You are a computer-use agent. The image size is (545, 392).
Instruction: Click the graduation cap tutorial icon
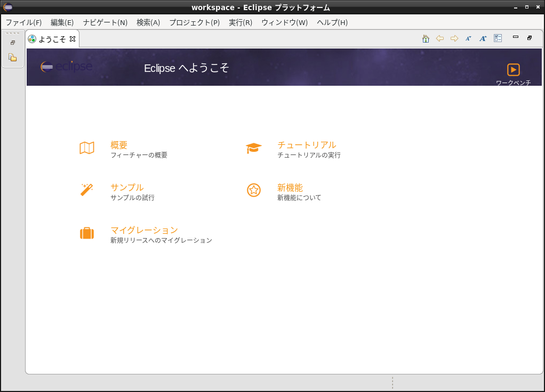pyautogui.click(x=254, y=148)
